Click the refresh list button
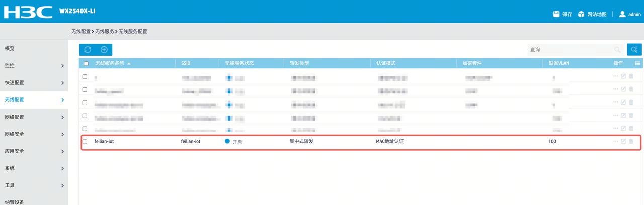The height and width of the screenshot is (205, 644). (88, 50)
